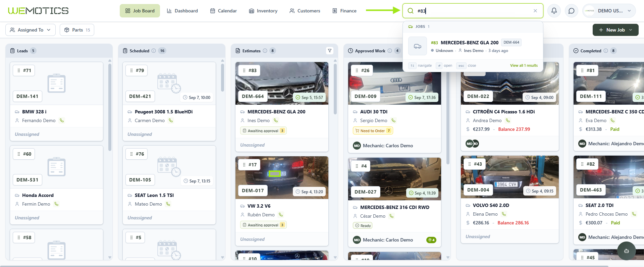Click the DEM-141 job code label
This screenshot has height=267, width=644.
(28, 96)
